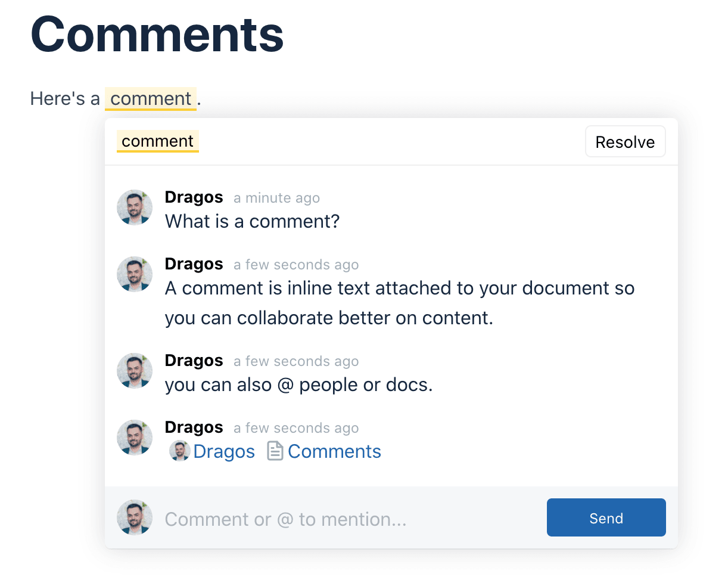Click your avatar in the comment input bar

pyautogui.click(x=135, y=517)
